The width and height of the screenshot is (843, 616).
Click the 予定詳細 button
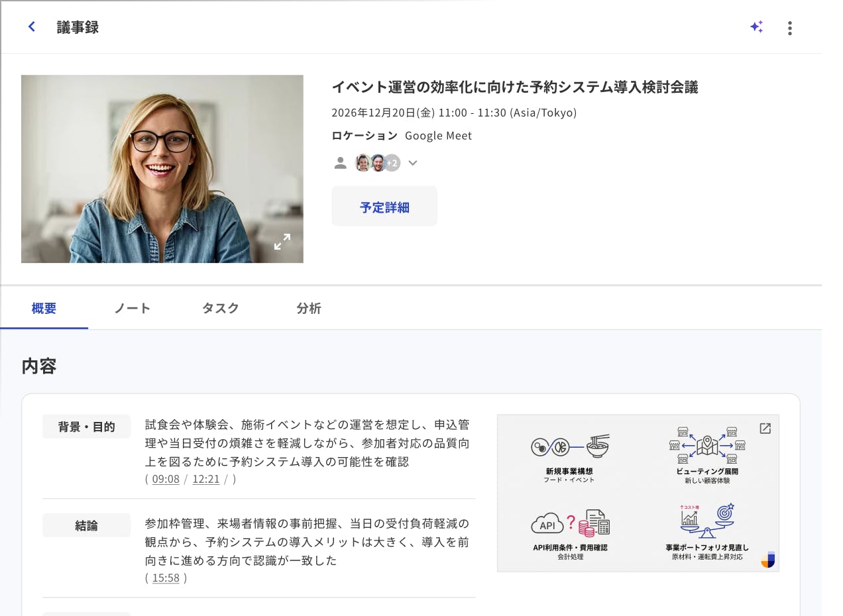(x=384, y=207)
